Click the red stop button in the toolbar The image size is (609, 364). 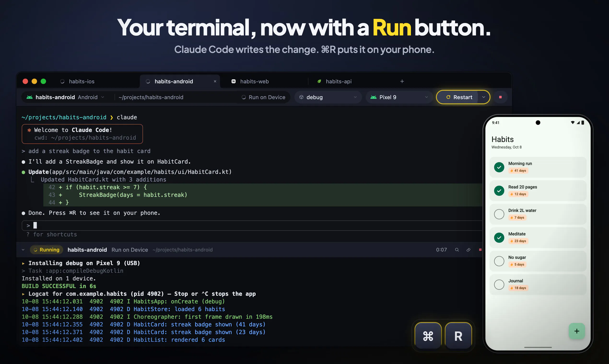coord(500,97)
